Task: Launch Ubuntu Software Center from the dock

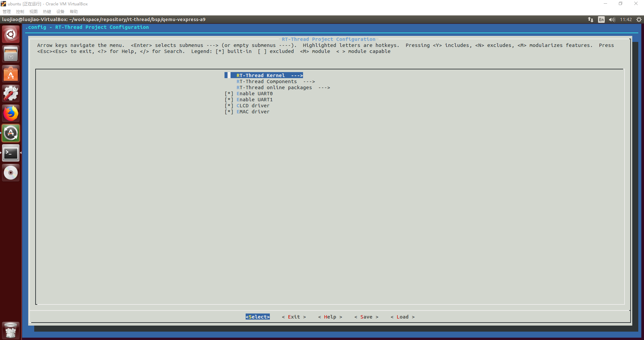Action: [x=11, y=74]
